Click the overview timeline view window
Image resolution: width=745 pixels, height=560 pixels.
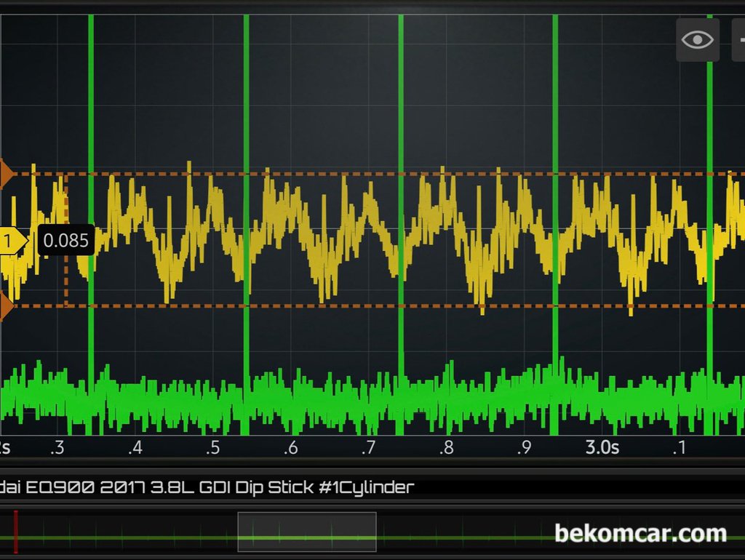[x=306, y=532]
